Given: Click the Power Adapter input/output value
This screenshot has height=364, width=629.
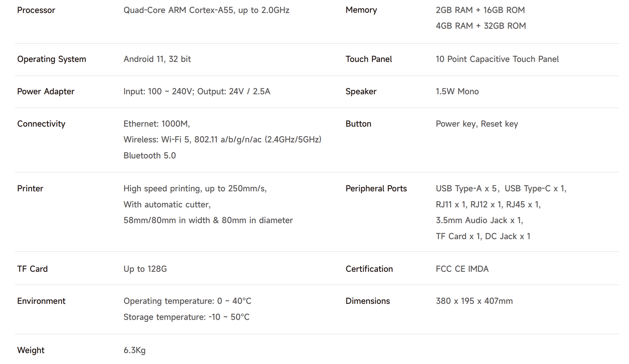Looking at the screenshot, I should pyautogui.click(x=197, y=91).
